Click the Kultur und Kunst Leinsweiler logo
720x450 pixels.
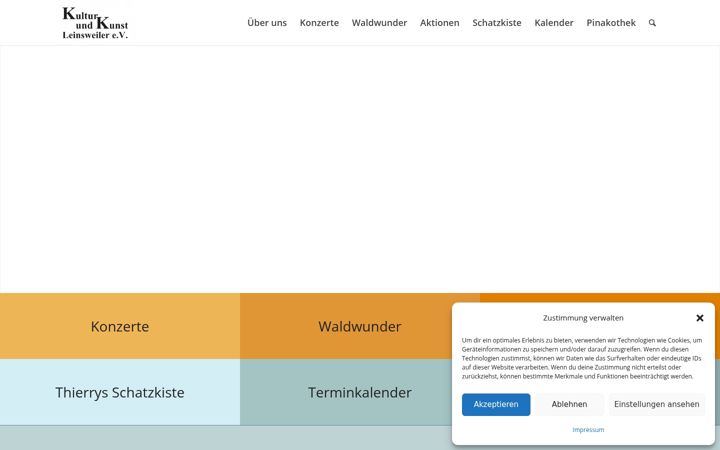click(95, 22)
